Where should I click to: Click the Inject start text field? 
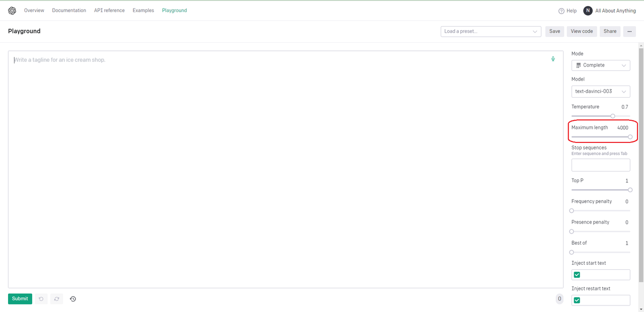click(601, 275)
